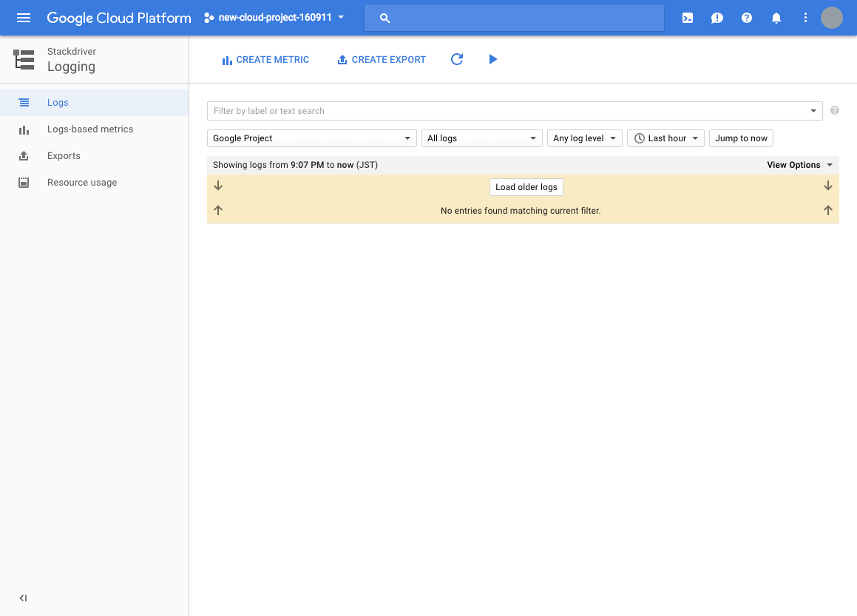Open the Any log level dropdown

coord(584,138)
